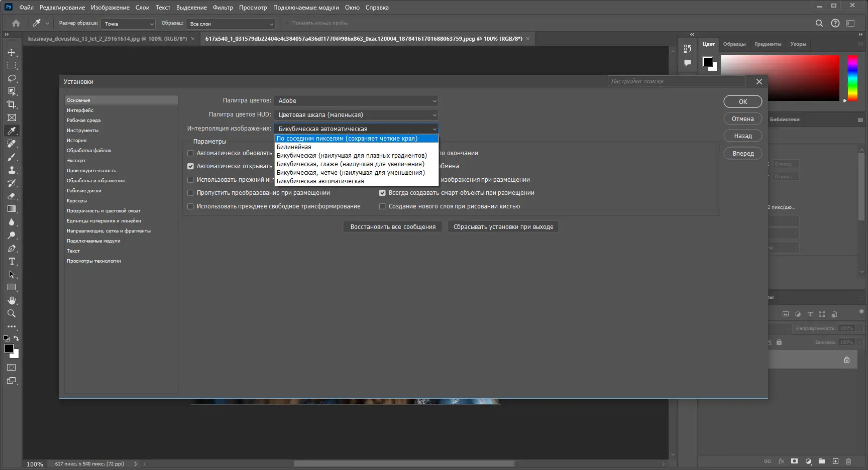The image size is (868, 470).
Task: Enable 'Автоматически обновлять' checkbox
Action: pyautogui.click(x=190, y=153)
